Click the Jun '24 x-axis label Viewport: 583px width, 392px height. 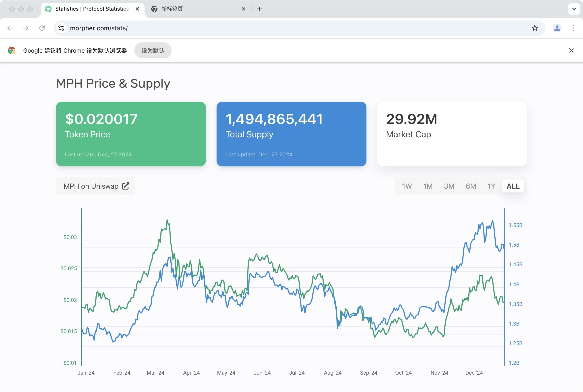click(x=262, y=373)
